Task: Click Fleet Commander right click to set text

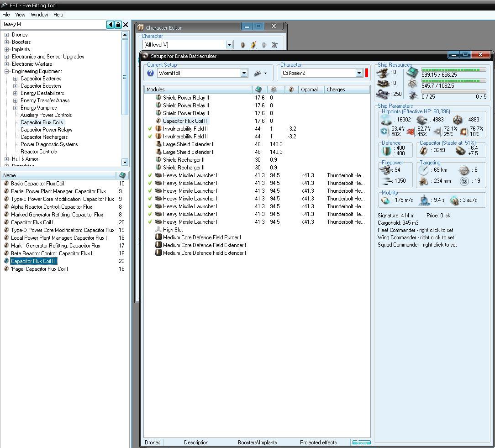Action: pyautogui.click(x=415, y=230)
